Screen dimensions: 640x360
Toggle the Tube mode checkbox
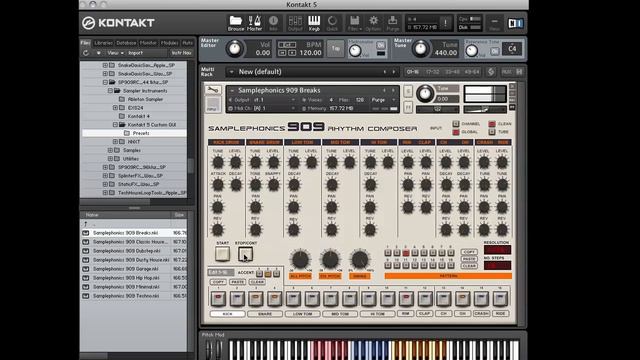coord(492,132)
